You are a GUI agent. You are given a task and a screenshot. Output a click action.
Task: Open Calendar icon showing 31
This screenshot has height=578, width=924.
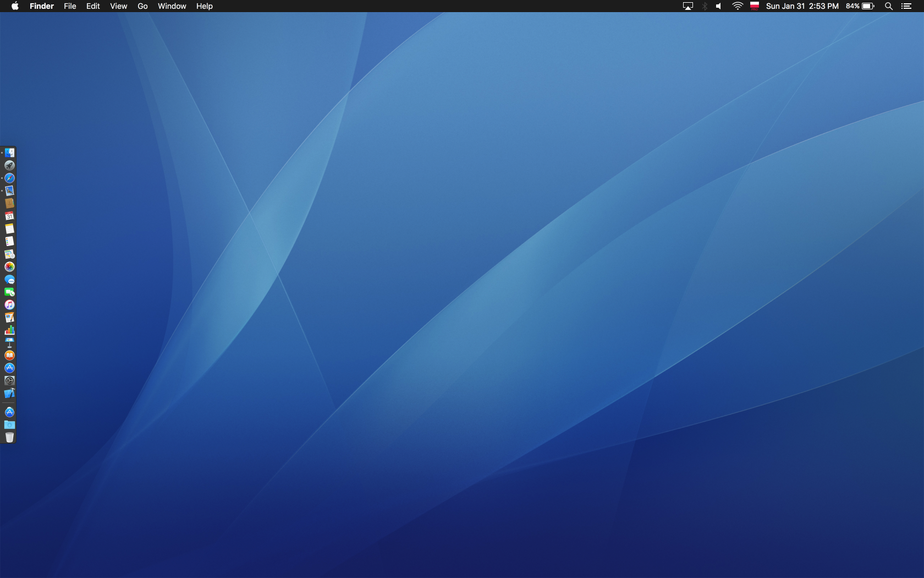tap(9, 216)
